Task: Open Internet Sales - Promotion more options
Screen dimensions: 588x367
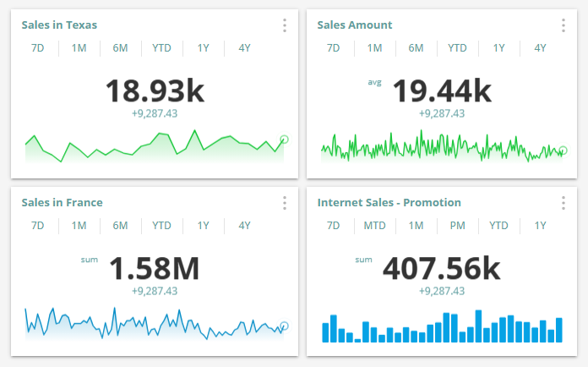Action: (x=563, y=203)
